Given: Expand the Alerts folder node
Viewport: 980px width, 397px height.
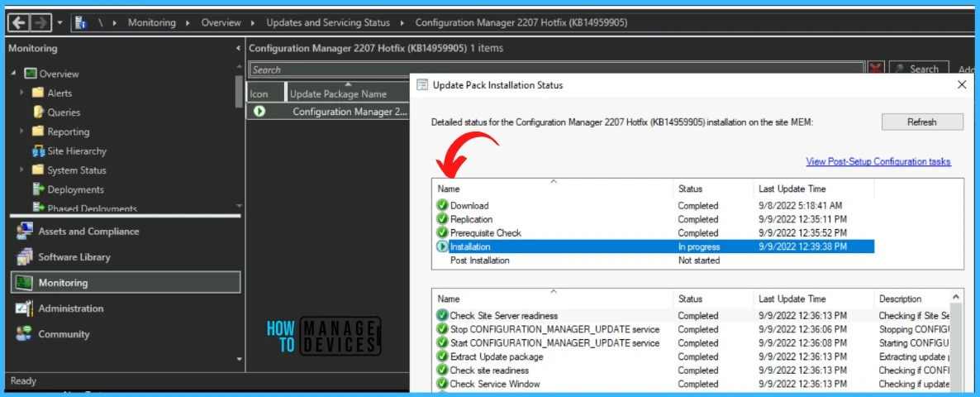Looking at the screenshot, I should (21, 93).
